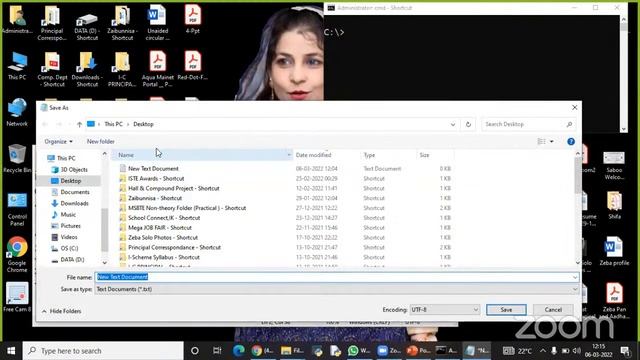640x360 pixels.
Task: Select the Zeba profile Word document icon
Action: (x=614, y=251)
